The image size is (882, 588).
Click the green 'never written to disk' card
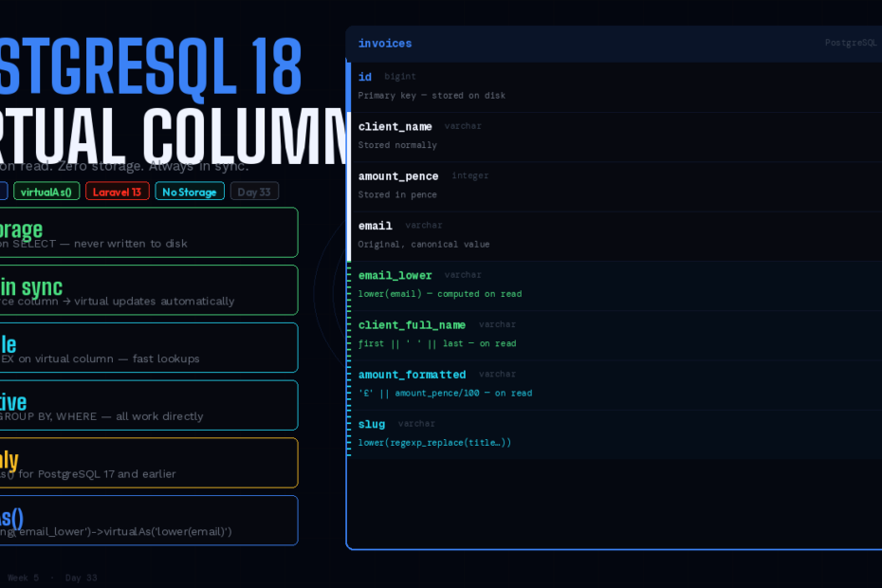pos(148,233)
